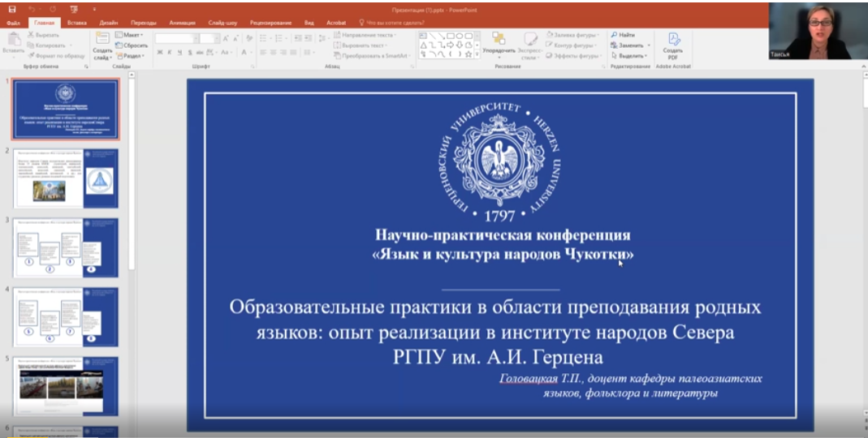Click Заменить in editing group
The width and height of the screenshot is (868, 438).
631,45
